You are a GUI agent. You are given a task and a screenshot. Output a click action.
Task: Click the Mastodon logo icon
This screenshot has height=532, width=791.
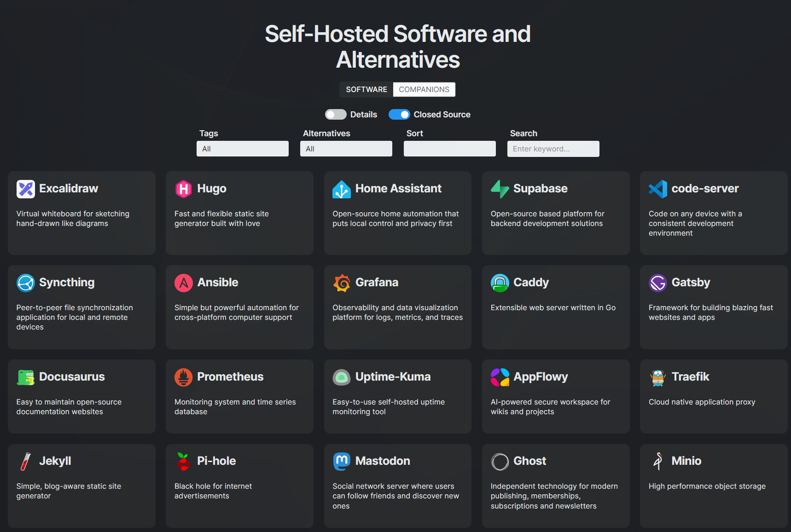(x=341, y=462)
